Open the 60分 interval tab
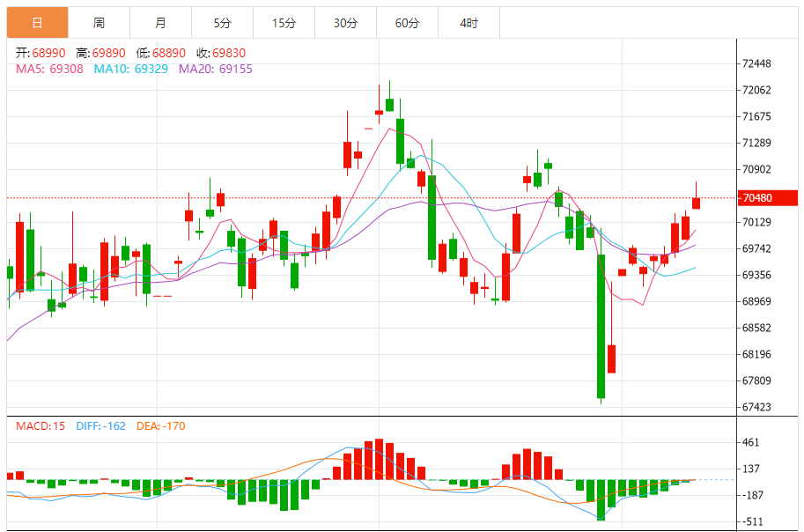The width and height of the screenshot is (804, 532). pos(407,23)
